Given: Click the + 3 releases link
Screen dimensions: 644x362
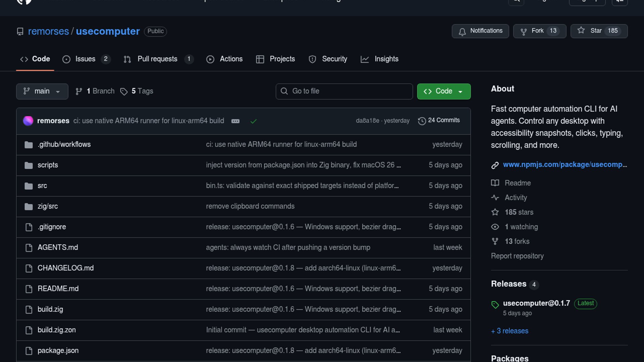Looking at the screenshot, I should 509,331.
